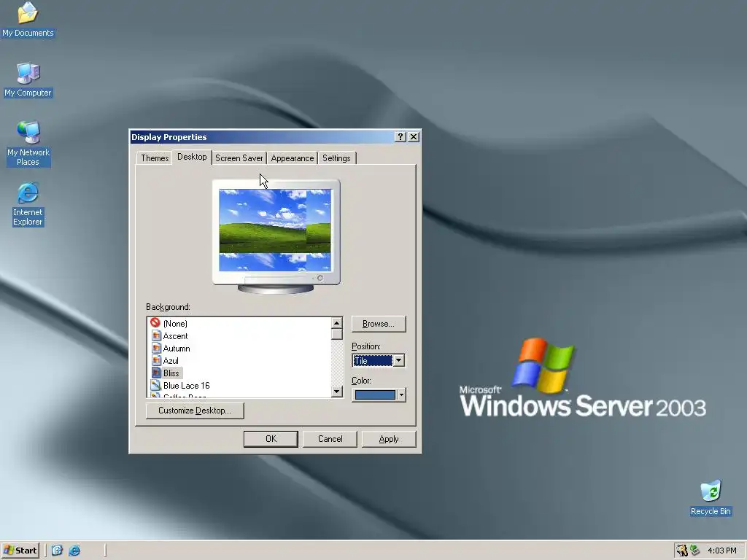Switch to the Appearance tab
Image resolution: width=747 pixels, height=560 pixels.
(292, 158)
